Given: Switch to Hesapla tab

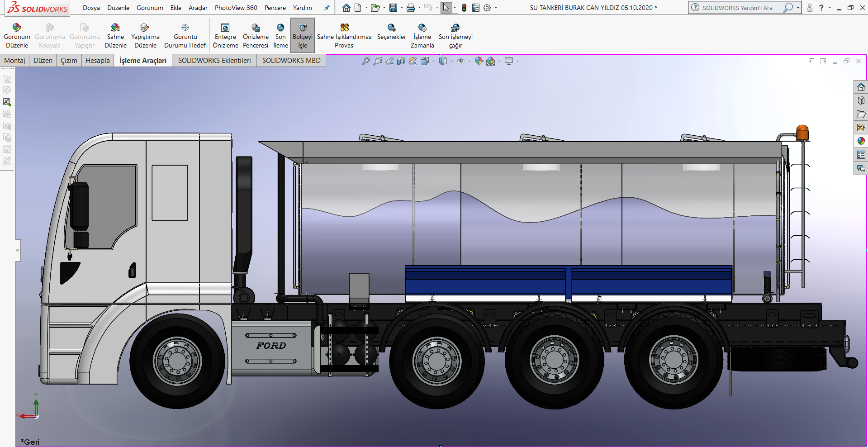Looking at the screenshot, I should tap(98, 61).
